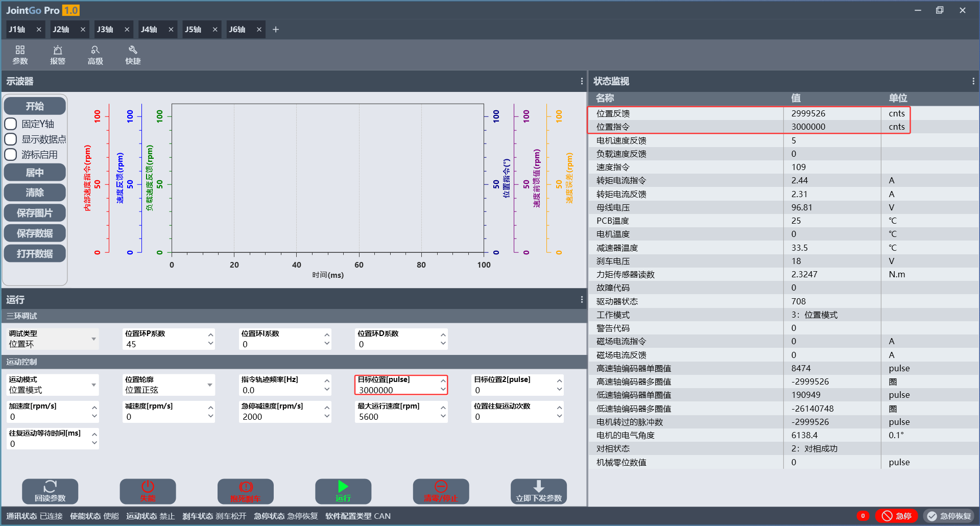Screen dimensions: 980x526
Task: Click the 抱死刹车 lock brake button
Action: 246,491
